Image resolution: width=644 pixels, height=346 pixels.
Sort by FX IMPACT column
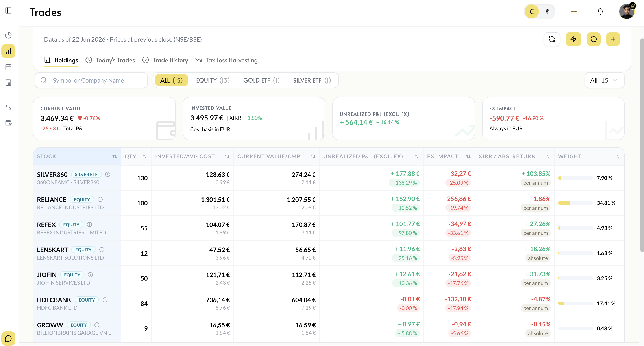pos(468,156)
